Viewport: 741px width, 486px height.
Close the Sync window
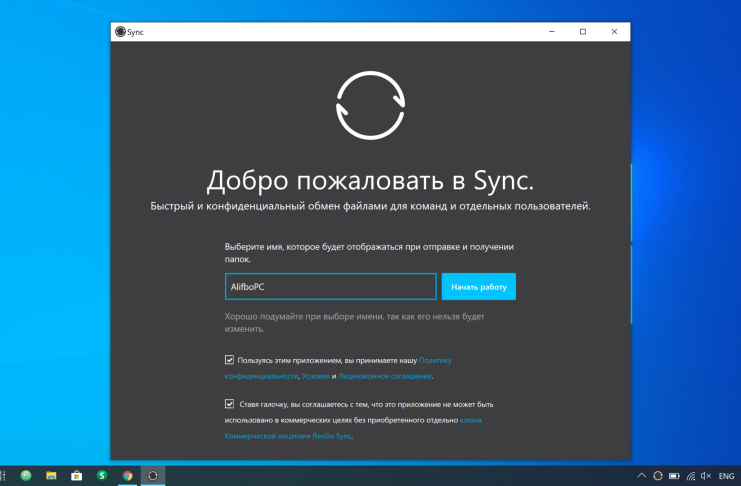[614, 32]
